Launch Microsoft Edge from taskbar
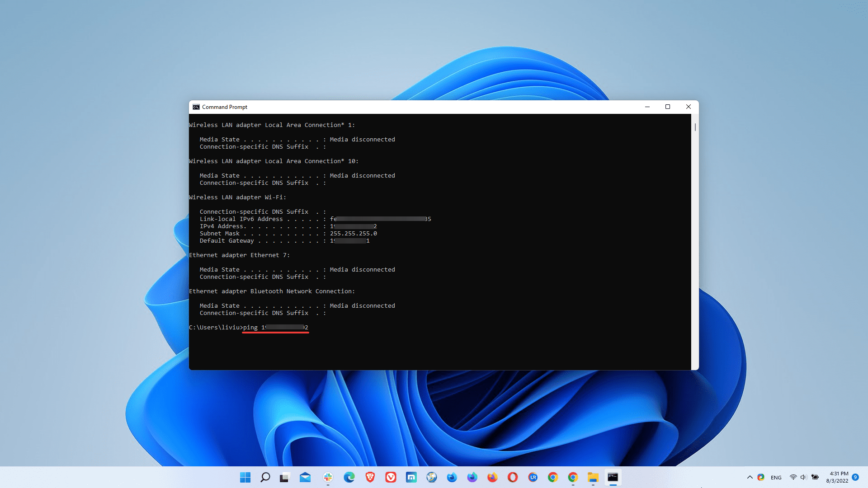Screen dimensions: 868x488 click(x=349, y=477)
